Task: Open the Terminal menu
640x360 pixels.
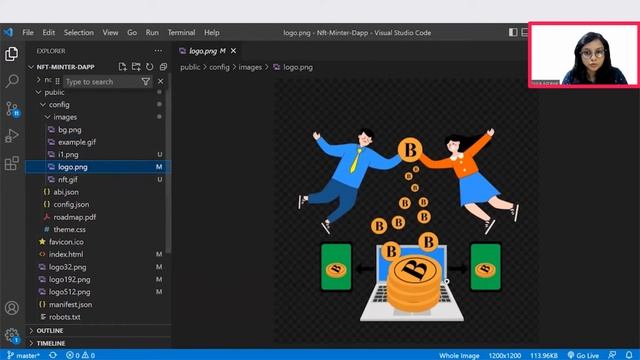Action: 181,33
